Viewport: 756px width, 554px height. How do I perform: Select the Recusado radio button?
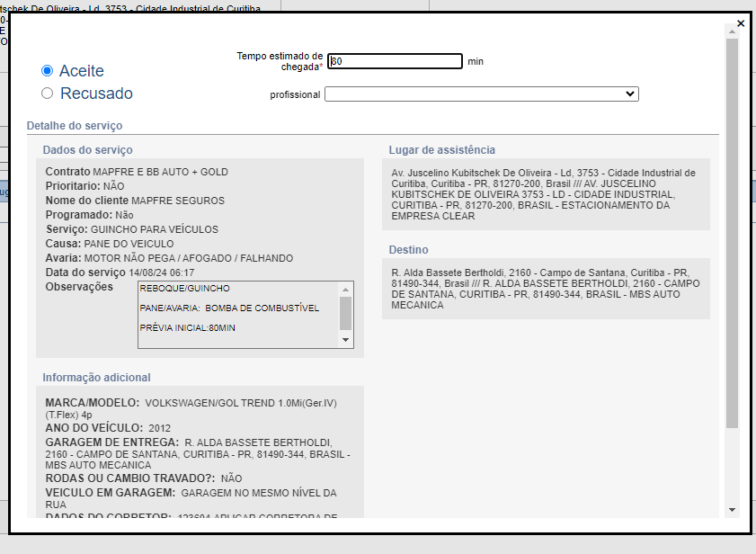[47, 94]
